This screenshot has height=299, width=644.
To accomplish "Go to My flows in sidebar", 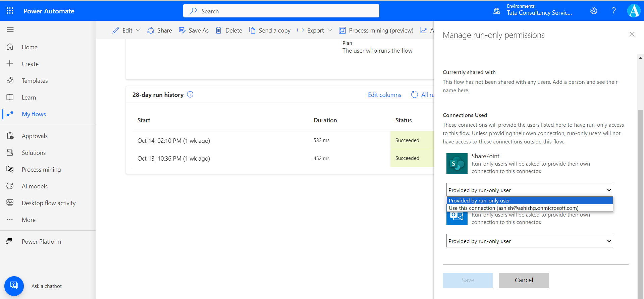I will click(x=34, y=114).
